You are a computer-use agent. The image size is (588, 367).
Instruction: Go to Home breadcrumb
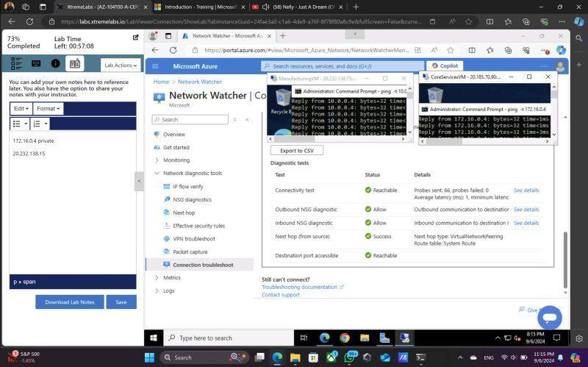tap(161, 82)
